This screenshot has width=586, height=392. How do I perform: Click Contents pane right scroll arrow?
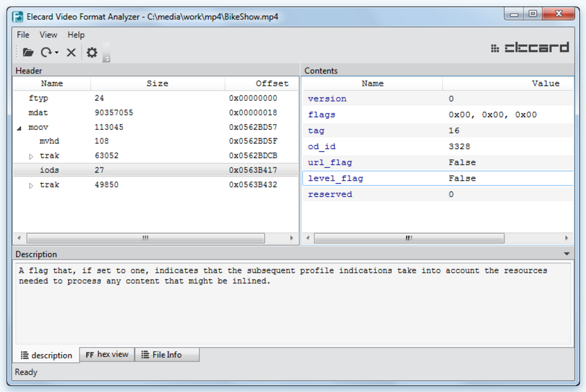[x=567, y=238]
